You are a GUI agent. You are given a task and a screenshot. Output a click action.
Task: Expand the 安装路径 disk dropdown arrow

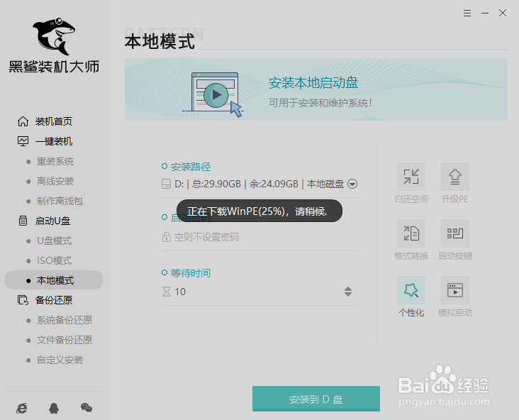tap(352, 184)
